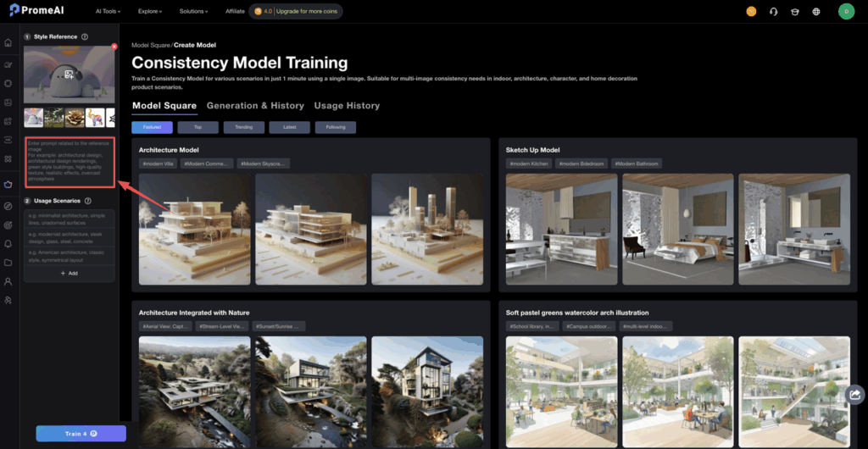
Task: Switch to the Model Square tab
Action: click(x=164, y=106)
